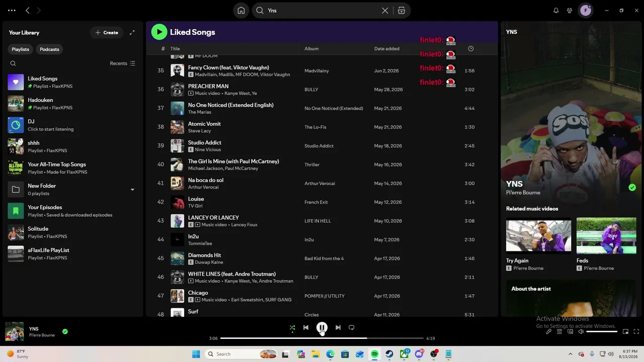Toggle the green liked check beside YNS in player bar
Image resolution: width=644 pixels, height=362 pixels.
[65, 331]
